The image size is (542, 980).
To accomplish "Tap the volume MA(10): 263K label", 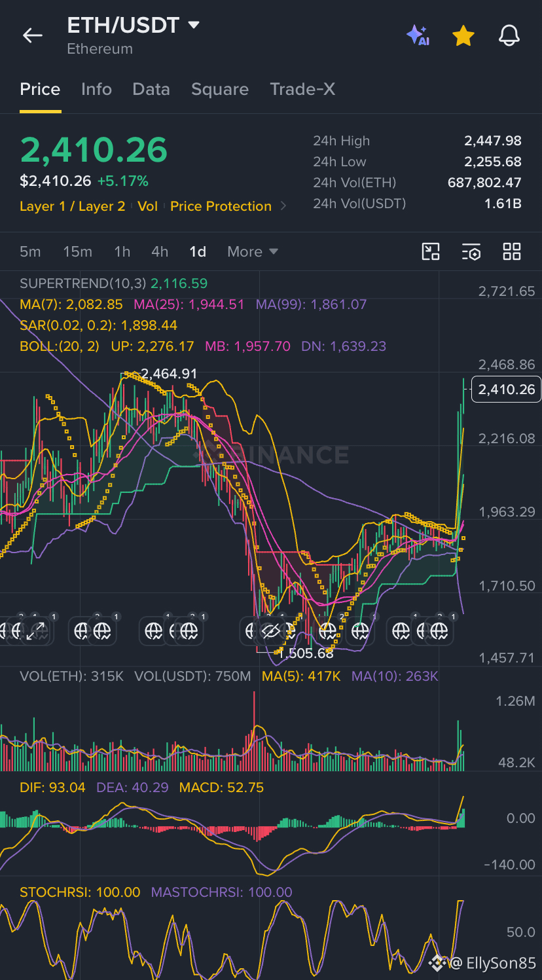I will coord(395,676).
